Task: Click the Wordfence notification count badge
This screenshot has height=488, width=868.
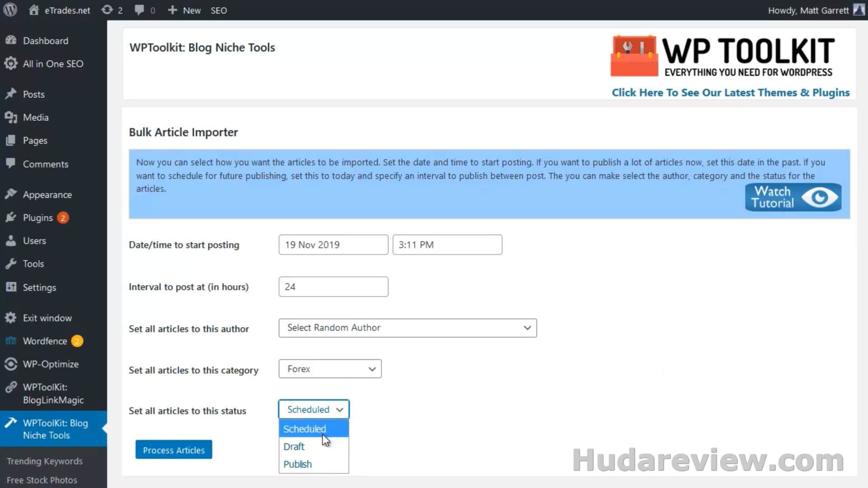Action: tap(77, 341)
